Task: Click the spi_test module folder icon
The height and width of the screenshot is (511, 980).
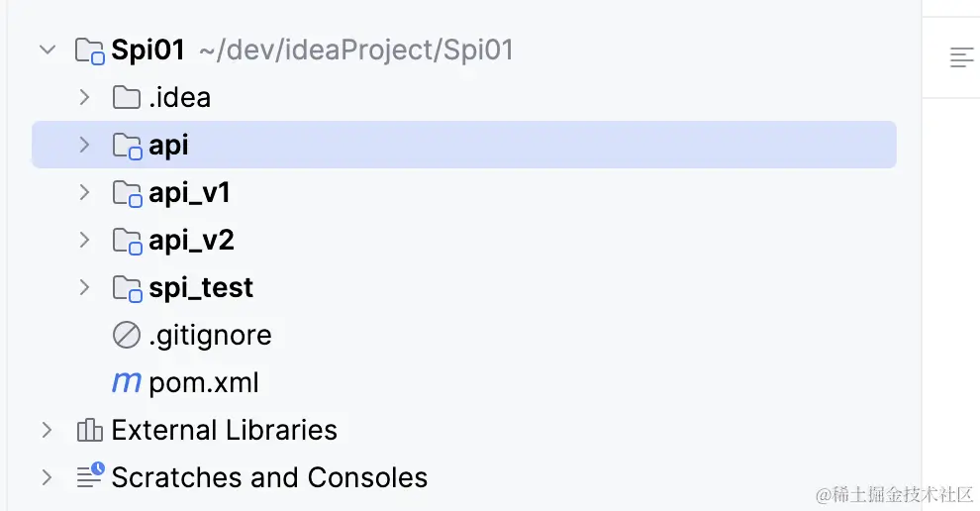Action: (127, 288)
